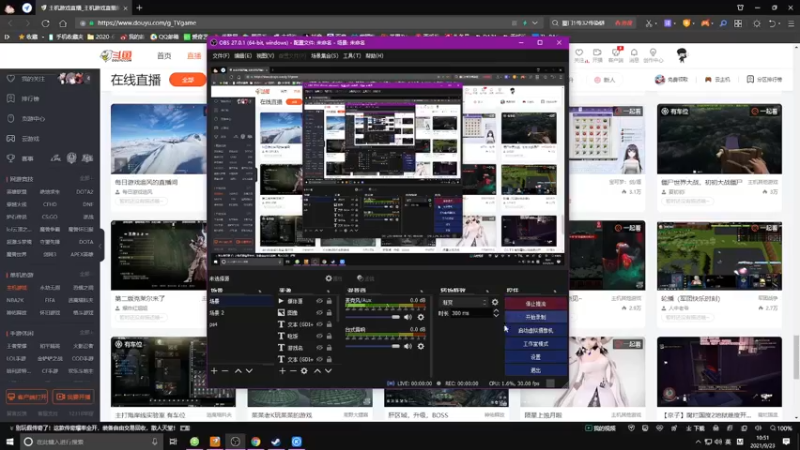Mute the 台式音响 audio channel
The width and height of the screenshot is (800, 450).
(x=408, y=346)
